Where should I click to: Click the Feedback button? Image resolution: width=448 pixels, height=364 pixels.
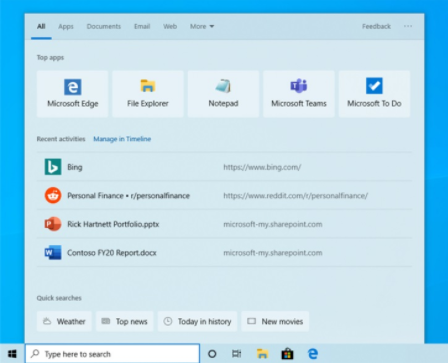coord(376,26)
